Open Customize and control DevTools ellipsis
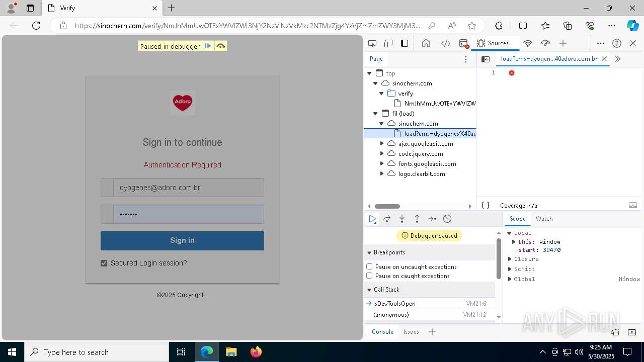The width and height of the screenshot is (644, 362). tap(600, 43)
